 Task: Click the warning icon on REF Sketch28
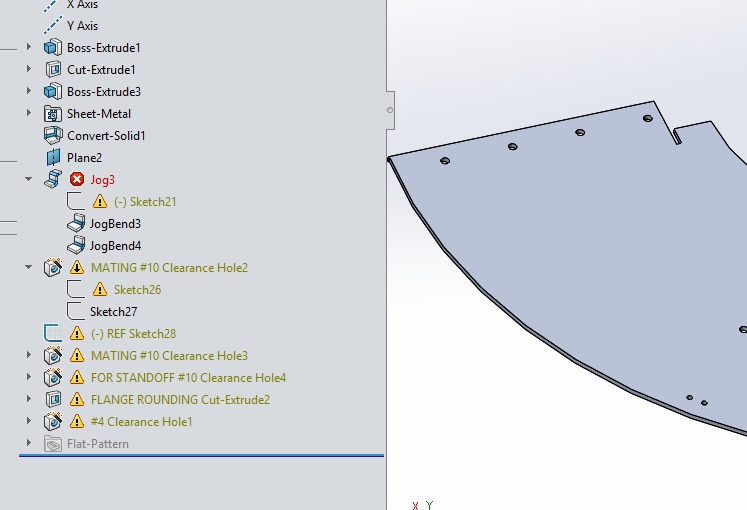tap(77, 333)
